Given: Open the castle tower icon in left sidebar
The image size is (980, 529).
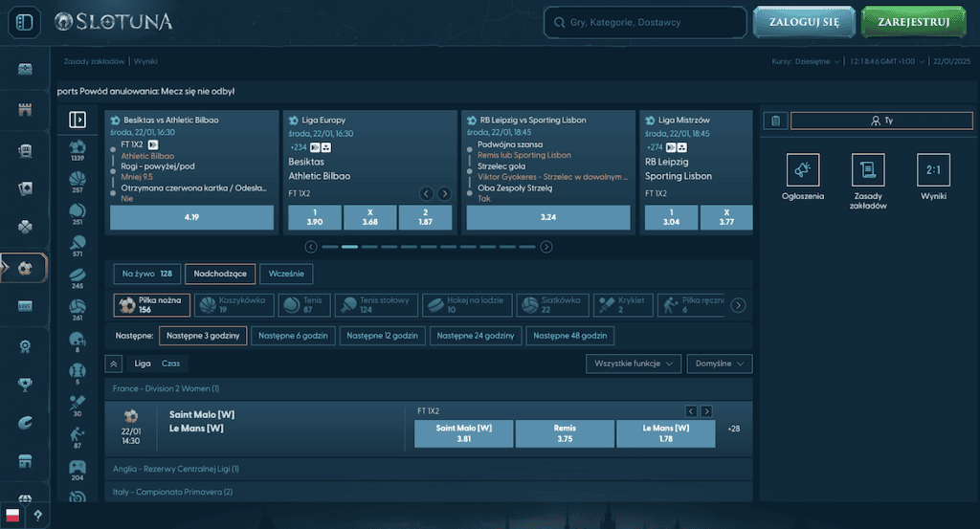Looking at the screenshot, I should point(25,110).
